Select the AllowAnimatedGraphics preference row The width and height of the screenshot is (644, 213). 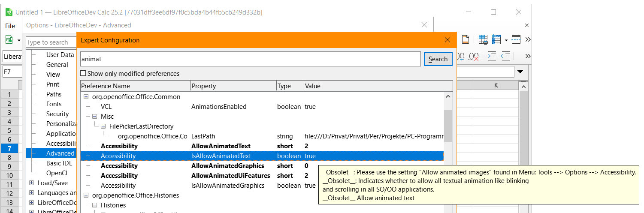[262, 166]
